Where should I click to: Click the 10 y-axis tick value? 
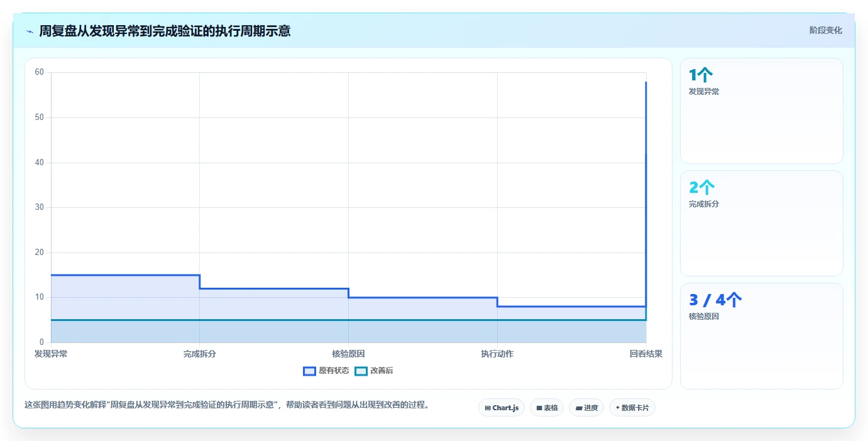point(39,297)
